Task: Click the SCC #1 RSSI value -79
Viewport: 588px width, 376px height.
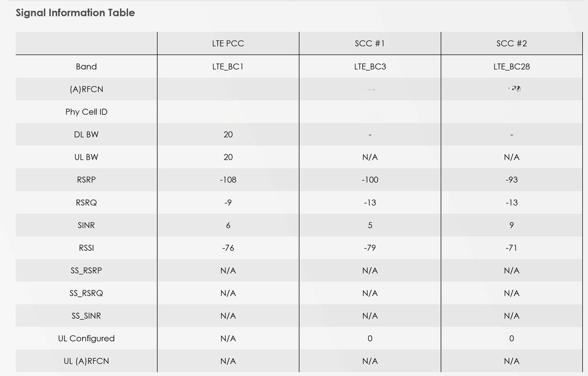Action: (x=370, y=248)
